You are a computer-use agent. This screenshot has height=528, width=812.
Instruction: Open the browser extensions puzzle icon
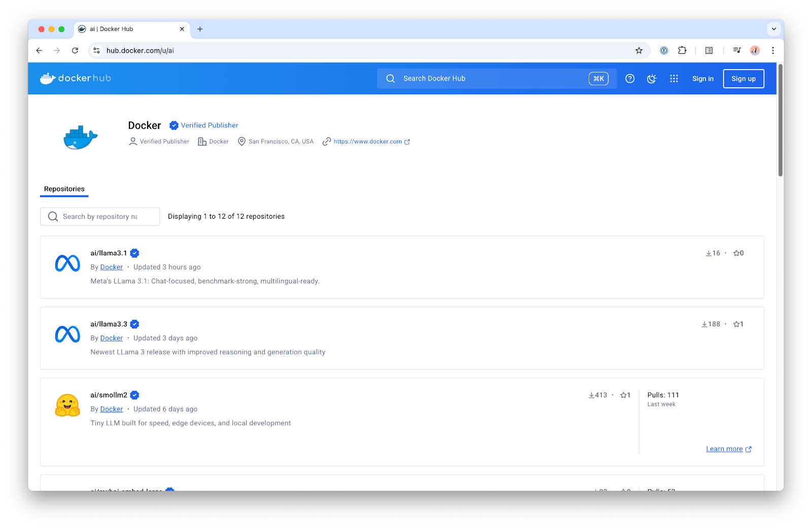coord(682,50)
